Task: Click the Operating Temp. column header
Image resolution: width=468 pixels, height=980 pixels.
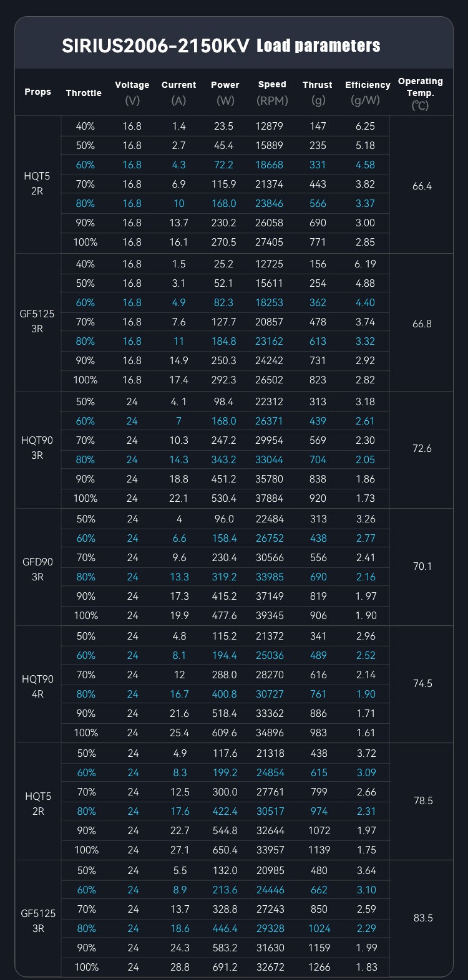Action: pyautogui.click(x=421, y=93)
